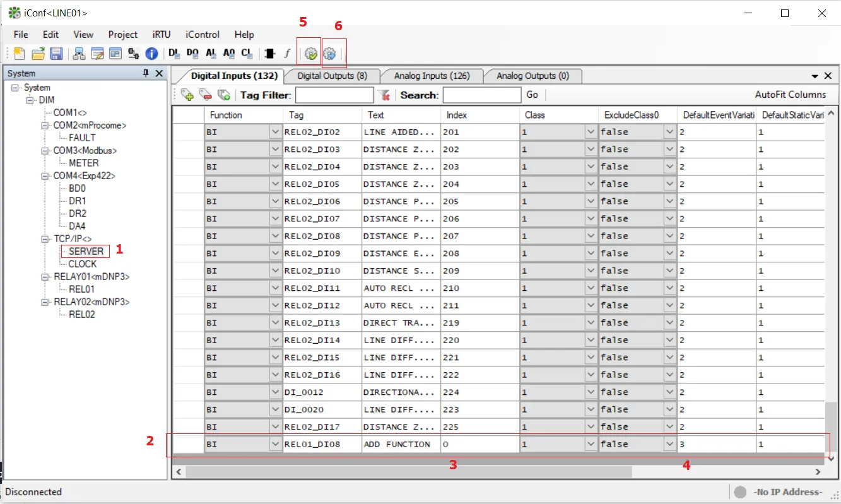Click the horizontal scrollbar thumb
This screenshot has width=841, height=504.
click(409, 471)
